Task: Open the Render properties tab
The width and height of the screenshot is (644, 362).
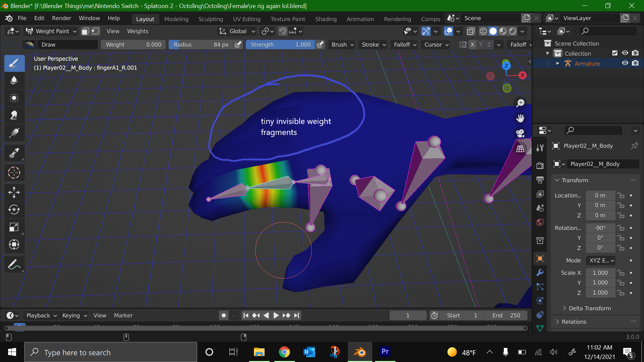Action: coord(540,166)
